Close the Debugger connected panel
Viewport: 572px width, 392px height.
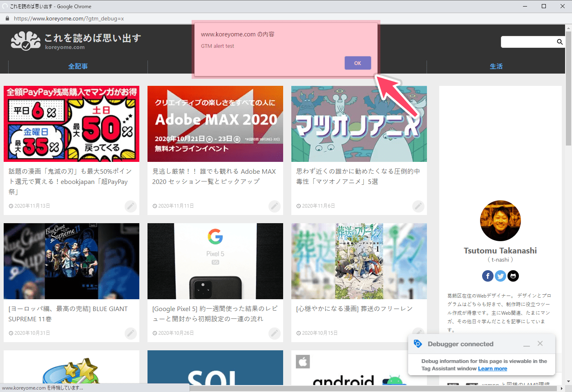tap(540, 343)
